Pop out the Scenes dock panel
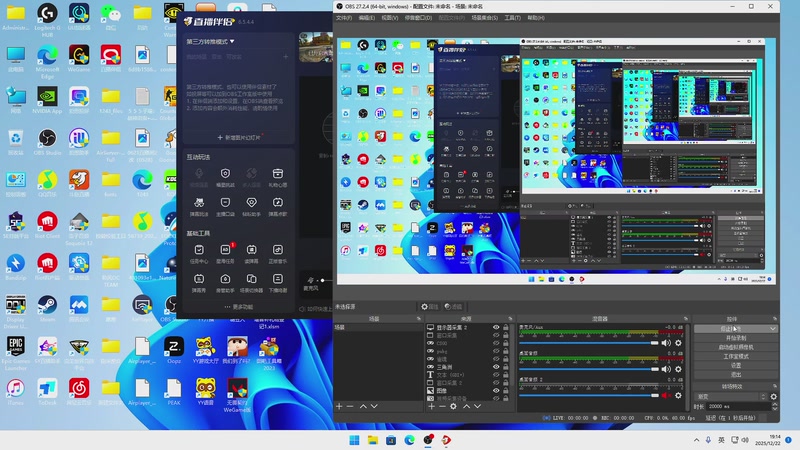 (419, 318)
